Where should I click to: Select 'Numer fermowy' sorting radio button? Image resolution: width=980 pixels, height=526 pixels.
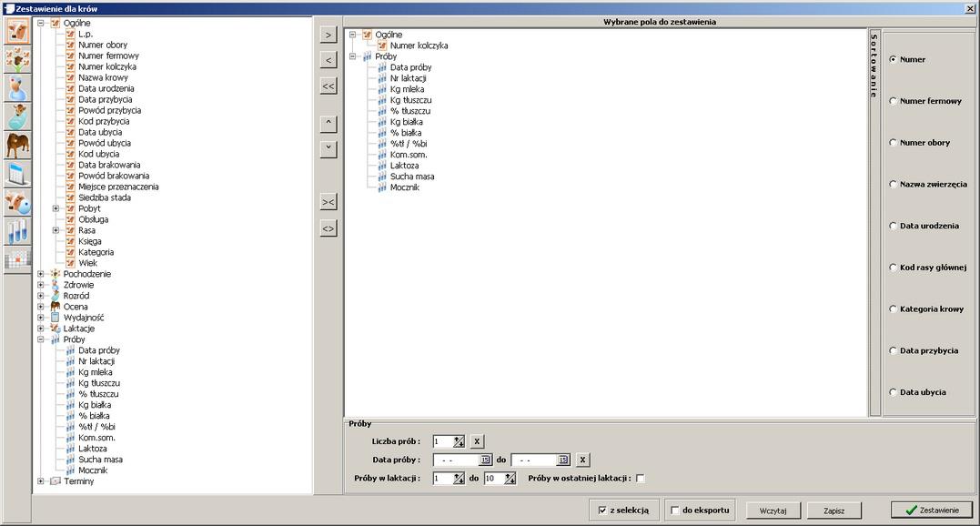893,101
